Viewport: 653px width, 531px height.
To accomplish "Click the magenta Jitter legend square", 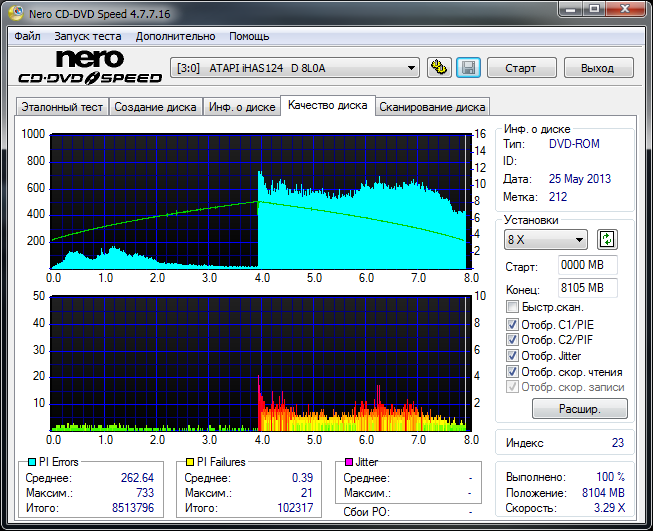I will point(349,462).
